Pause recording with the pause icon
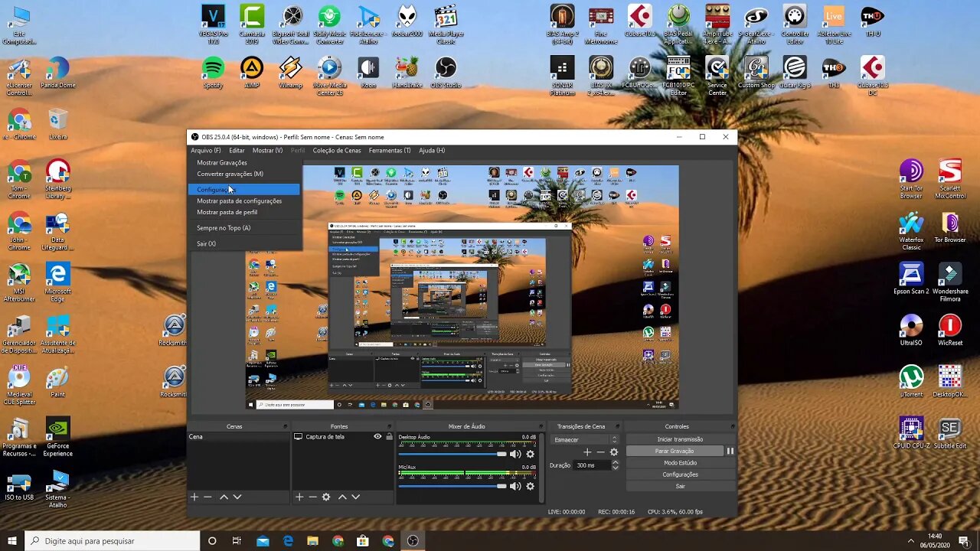Image resolution: width=980 pixels, height=551 pixels. (730, 452)
